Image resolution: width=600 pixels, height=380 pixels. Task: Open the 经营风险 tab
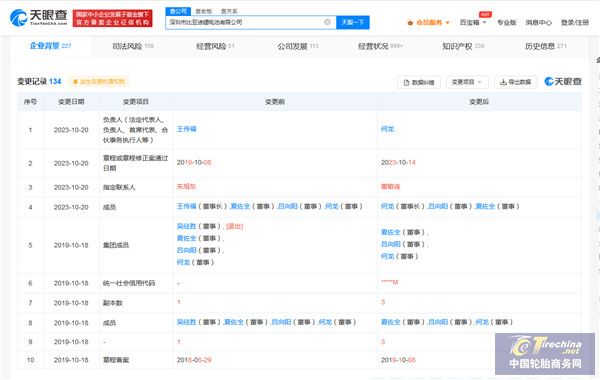[x=215, y=46]
